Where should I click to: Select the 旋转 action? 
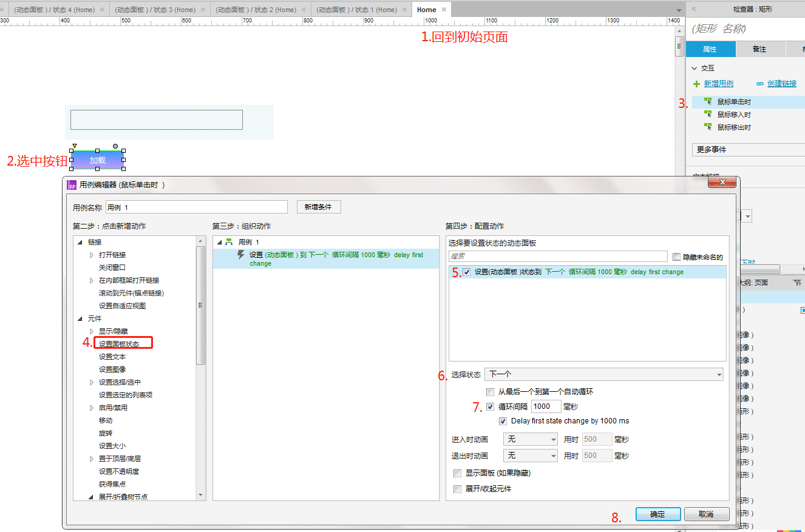pos(106,433)
